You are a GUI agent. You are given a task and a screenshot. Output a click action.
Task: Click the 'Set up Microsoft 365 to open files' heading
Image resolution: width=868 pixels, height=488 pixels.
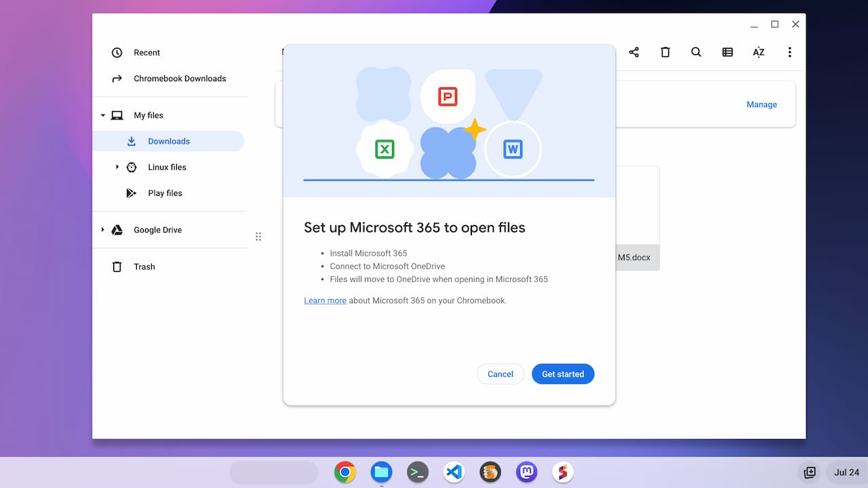point(414,228)
